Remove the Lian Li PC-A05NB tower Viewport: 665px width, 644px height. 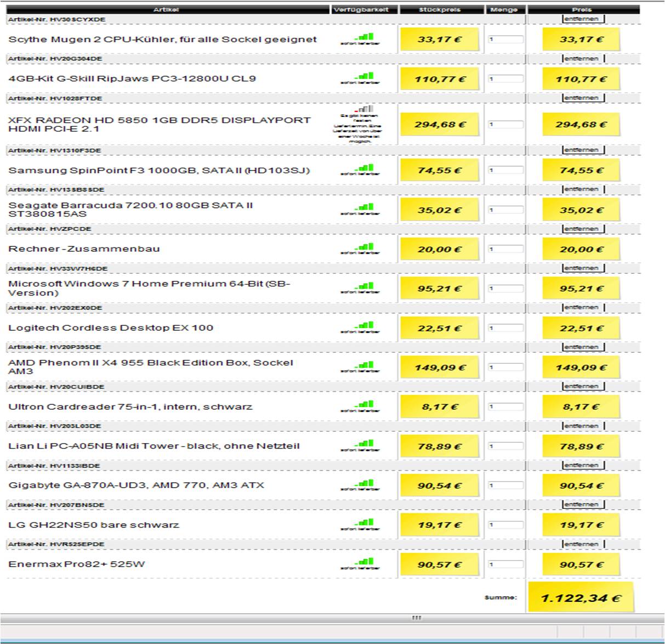tap(583, 426)
